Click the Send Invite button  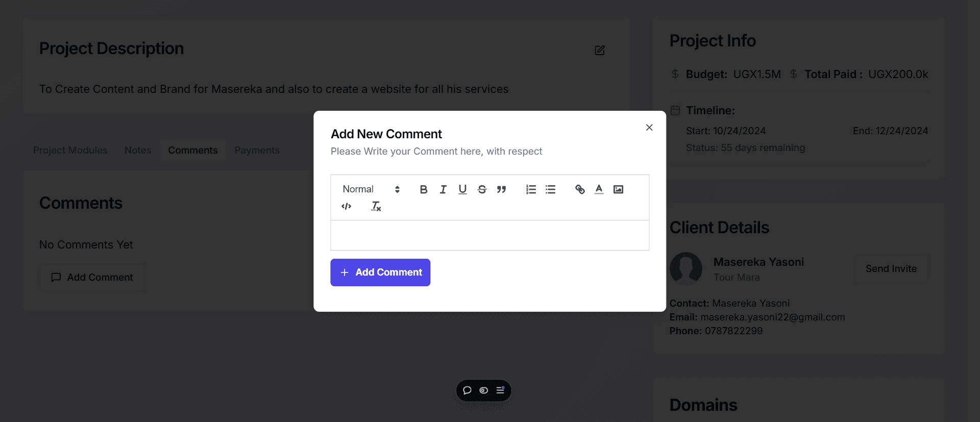(891, 269)
